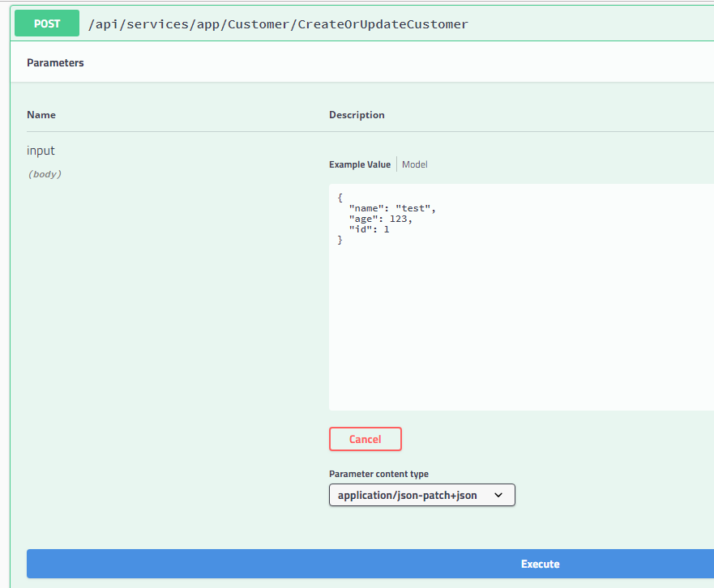Viewport: 714px width, 588px height.
Task: Click the green POST method badge
Action: [x=46, y=23]
